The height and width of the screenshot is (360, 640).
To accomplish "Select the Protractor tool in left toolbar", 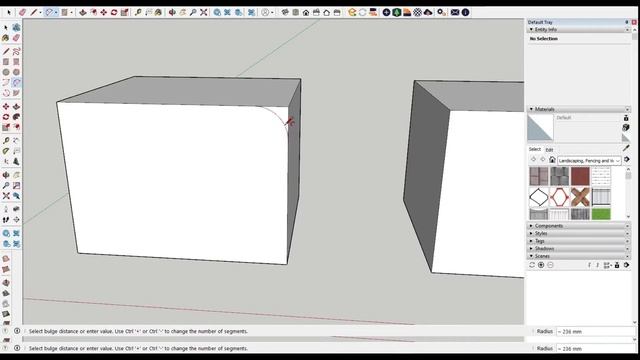I will 6,151.
